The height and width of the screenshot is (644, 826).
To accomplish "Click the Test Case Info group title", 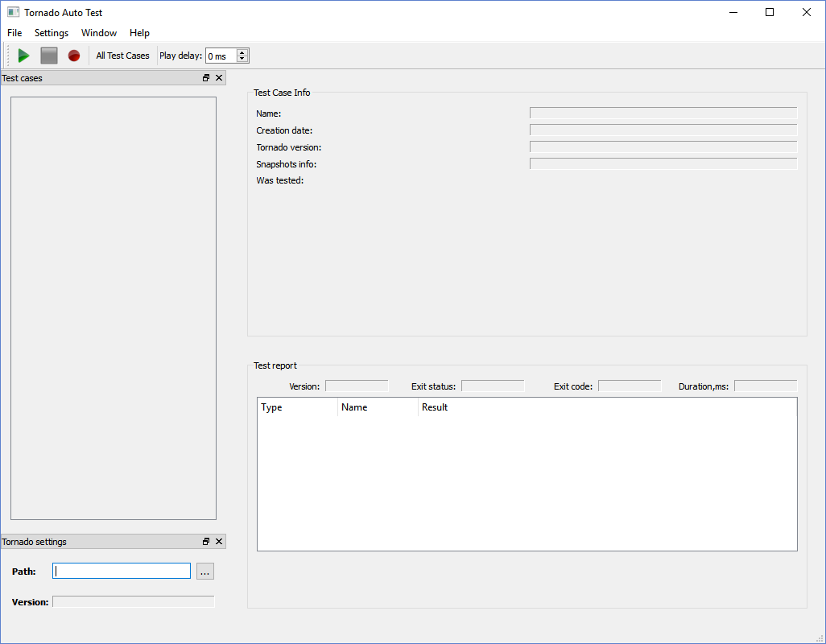I will 282,93.
